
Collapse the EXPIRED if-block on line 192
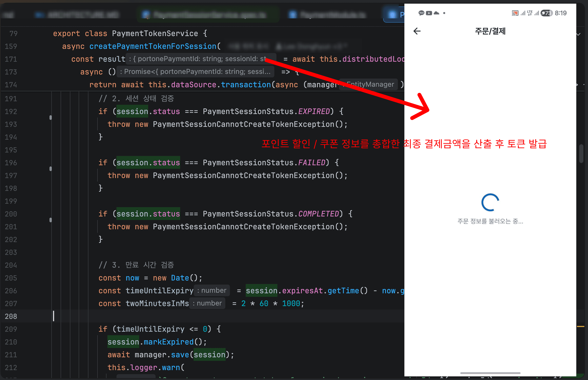click(x=51, y=118)
